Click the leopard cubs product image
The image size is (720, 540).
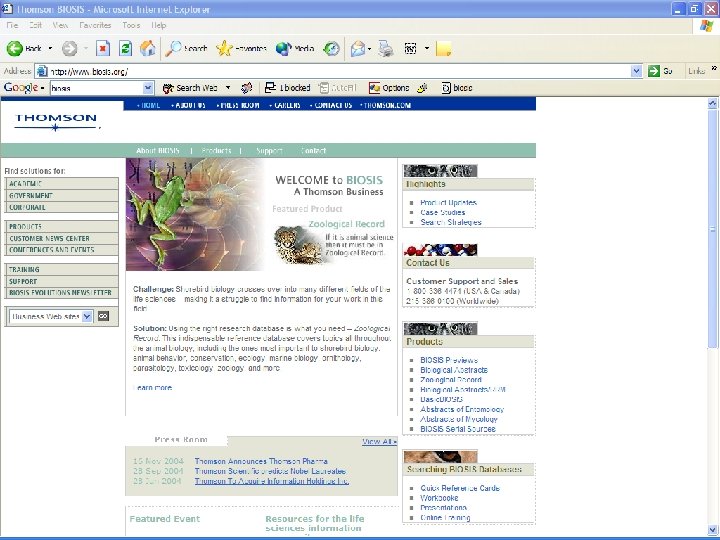pos(298,245)
